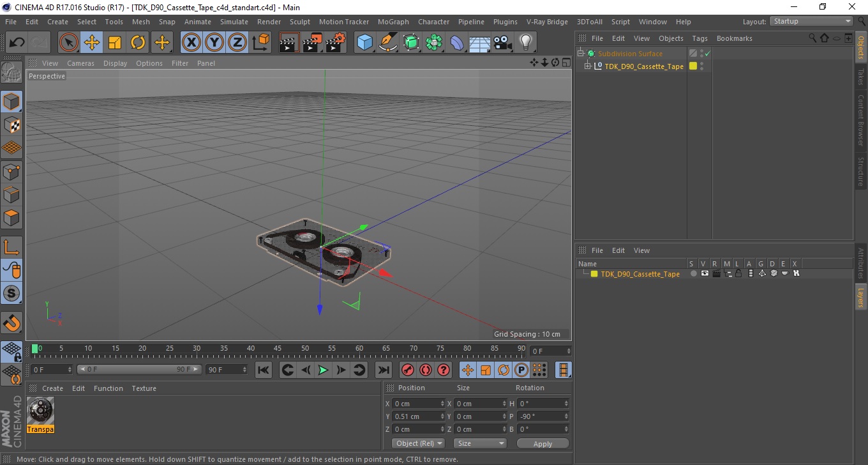868x465 pixels.
Task: Click the preview range slider bar
Action: (x=139, y=370)
